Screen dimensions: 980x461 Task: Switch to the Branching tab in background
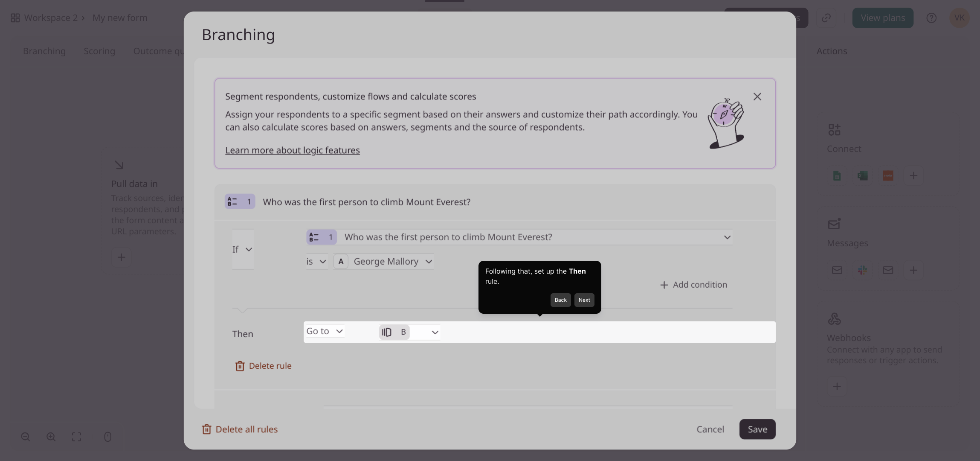pos(44,51)
